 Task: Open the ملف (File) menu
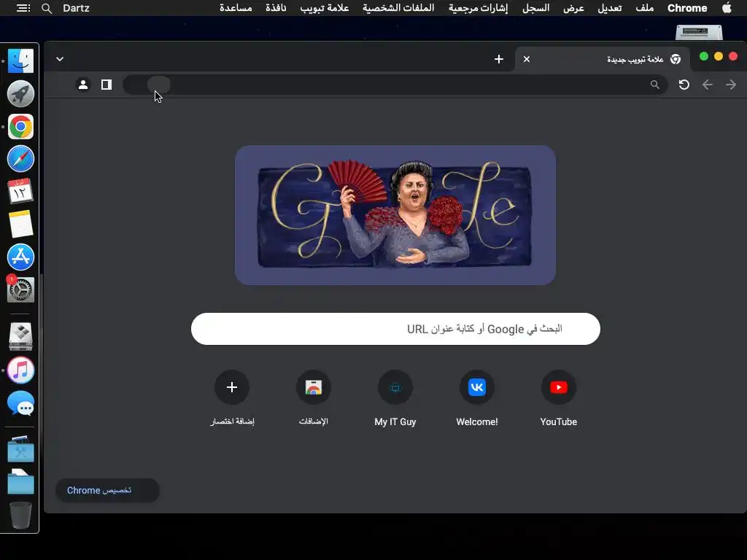pos(645,8)
